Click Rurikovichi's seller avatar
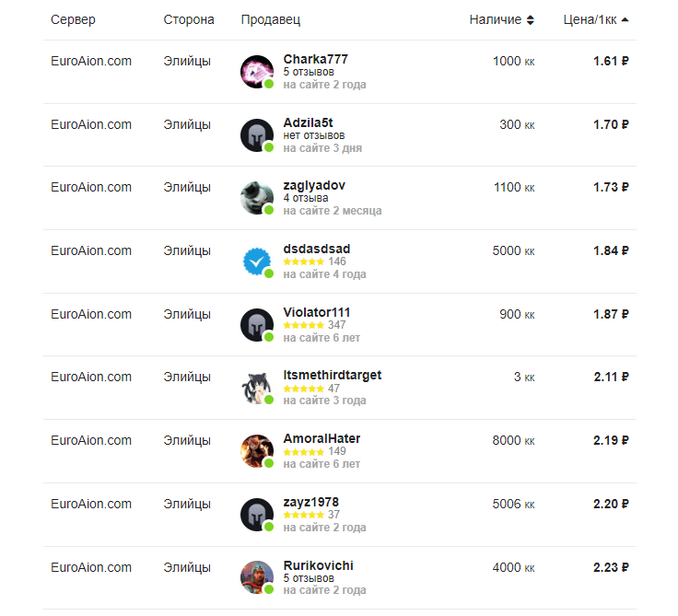678x616 pixels. coord(257,577)
